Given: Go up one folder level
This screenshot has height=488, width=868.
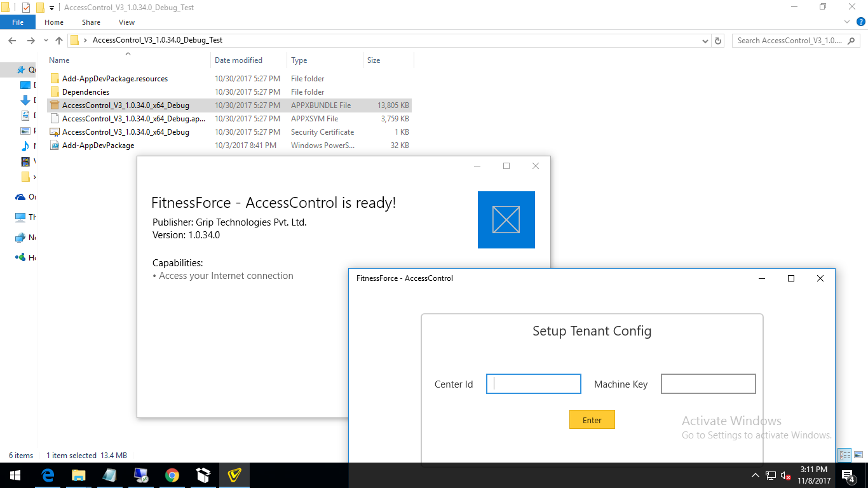Looking at the screenshot, I should [x=59, y=41].
